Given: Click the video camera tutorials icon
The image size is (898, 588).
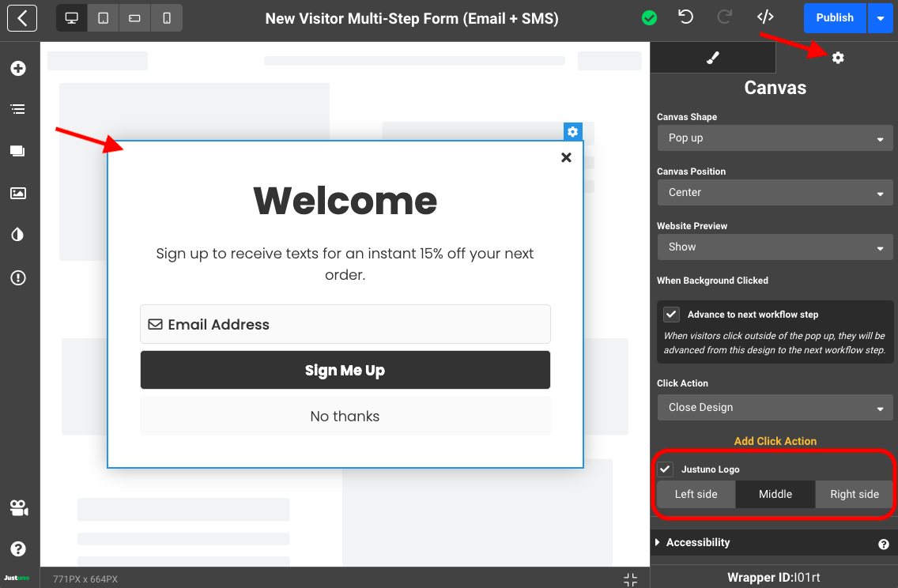Looking at the screenshot, I should pyautogui.click(x=18, y=508).
